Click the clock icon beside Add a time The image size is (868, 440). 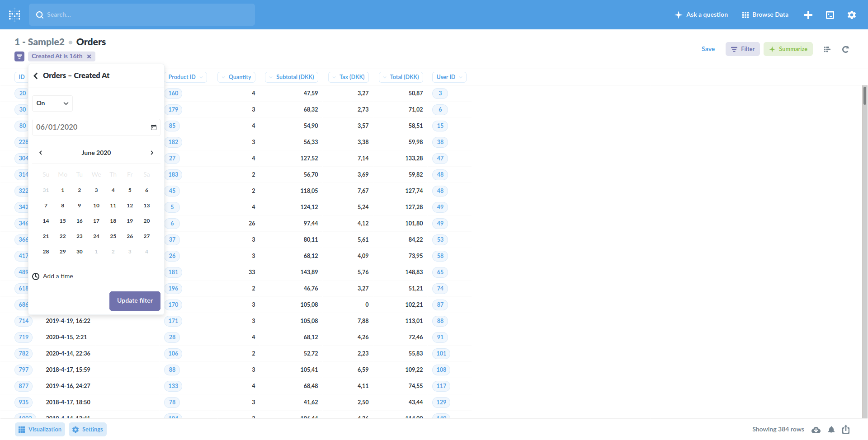[35, 276]
